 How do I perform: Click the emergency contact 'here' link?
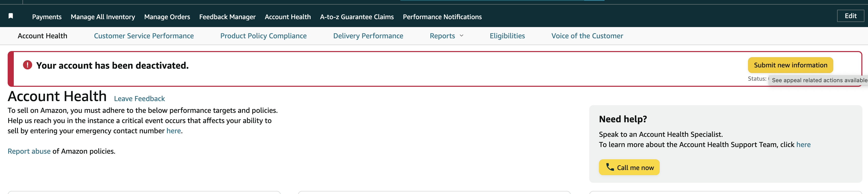(x=174, y=131)
